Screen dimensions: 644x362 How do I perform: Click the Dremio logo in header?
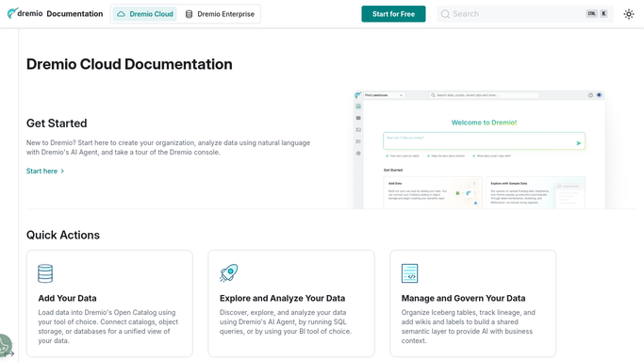click(25, 13)
